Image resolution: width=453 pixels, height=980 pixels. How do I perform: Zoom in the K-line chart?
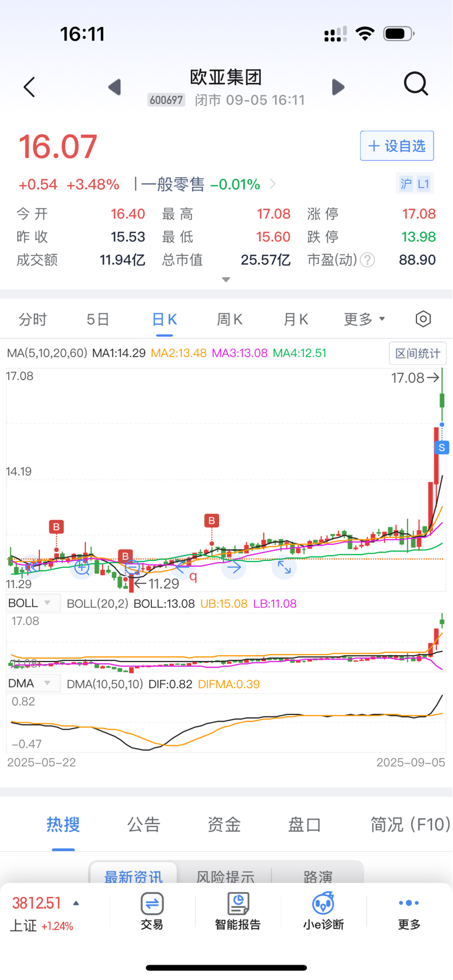pos(82,567)
